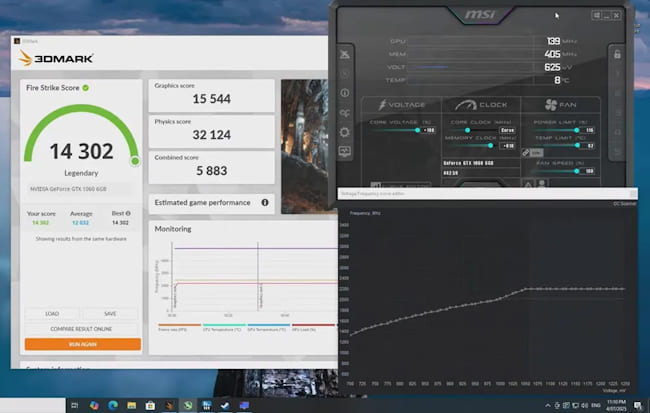Click the LOAD button in 3DMark
Screen dimensions: 650x413
(52, 313)
